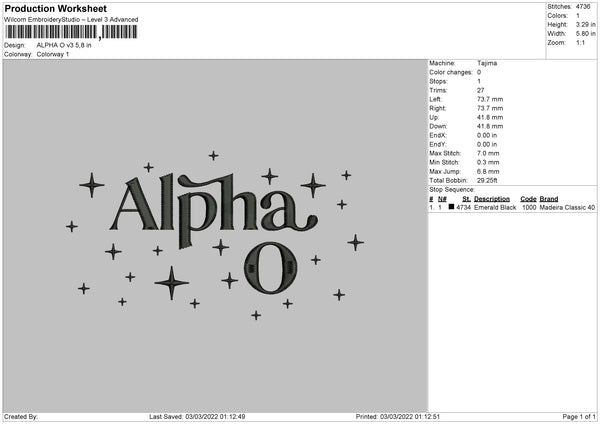
Task: Click the St. column header
Action: click(x=466, y=198)
